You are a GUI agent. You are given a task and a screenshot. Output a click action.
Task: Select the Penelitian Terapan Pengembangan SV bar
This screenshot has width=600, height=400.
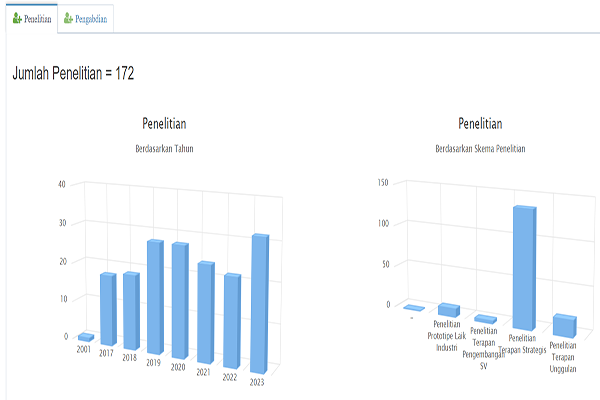coord(485,319)
